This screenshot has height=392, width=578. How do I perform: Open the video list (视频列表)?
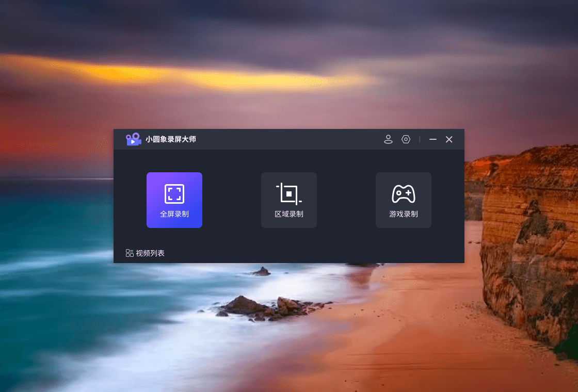click(145, 253)
